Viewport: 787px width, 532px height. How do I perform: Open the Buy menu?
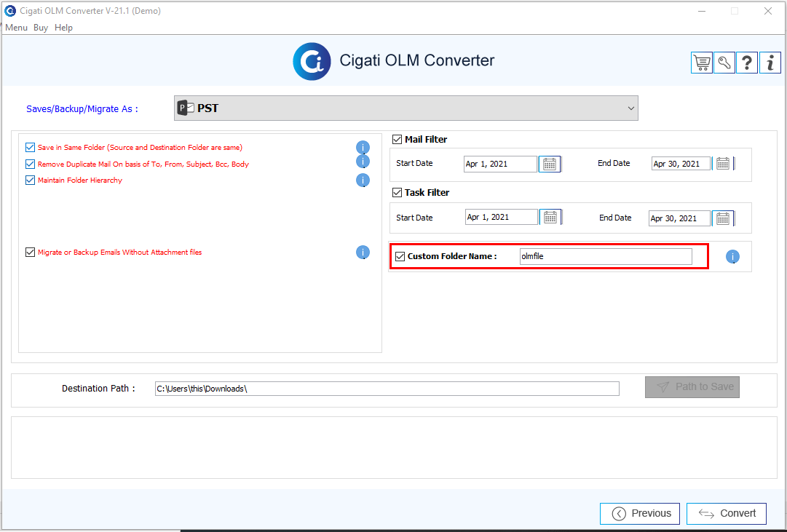click(x=41, y=28)
